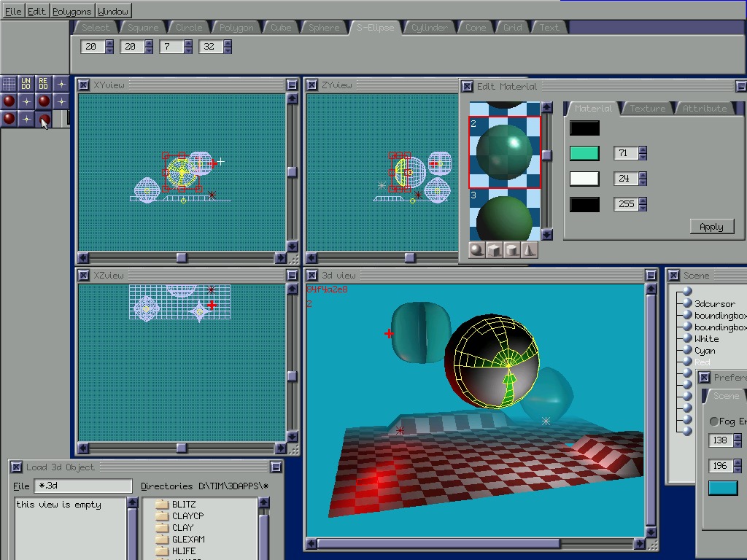Increase the S-Ellipse 32 value stepper
The image size is (747, 560).
click(228, 43)
